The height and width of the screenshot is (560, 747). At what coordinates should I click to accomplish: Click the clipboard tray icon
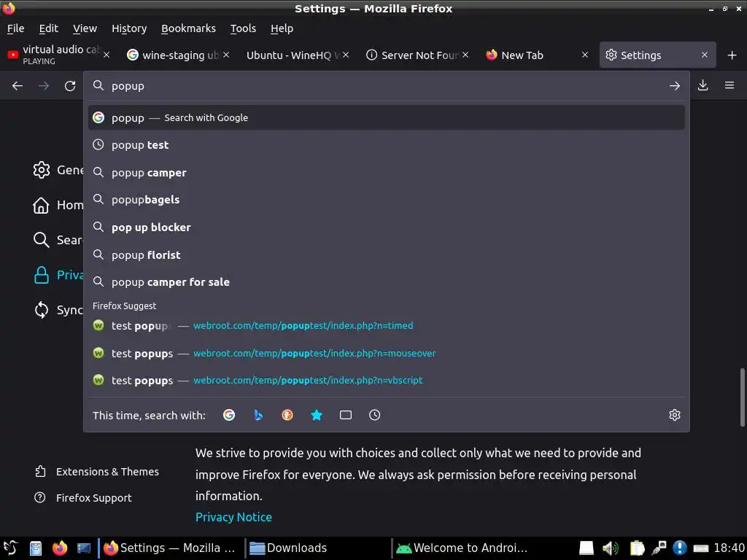pyautogui.click(x=636, y=548)
